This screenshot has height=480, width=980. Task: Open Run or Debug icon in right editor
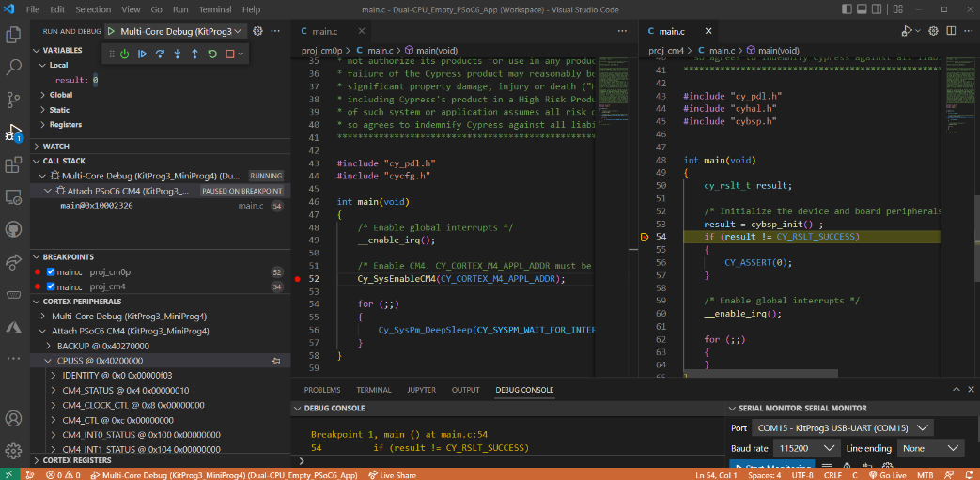907,31
